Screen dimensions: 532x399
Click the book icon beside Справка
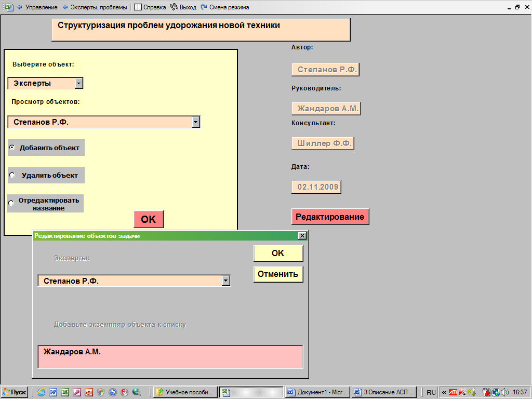pyautogui.click(x=138, y=7)
